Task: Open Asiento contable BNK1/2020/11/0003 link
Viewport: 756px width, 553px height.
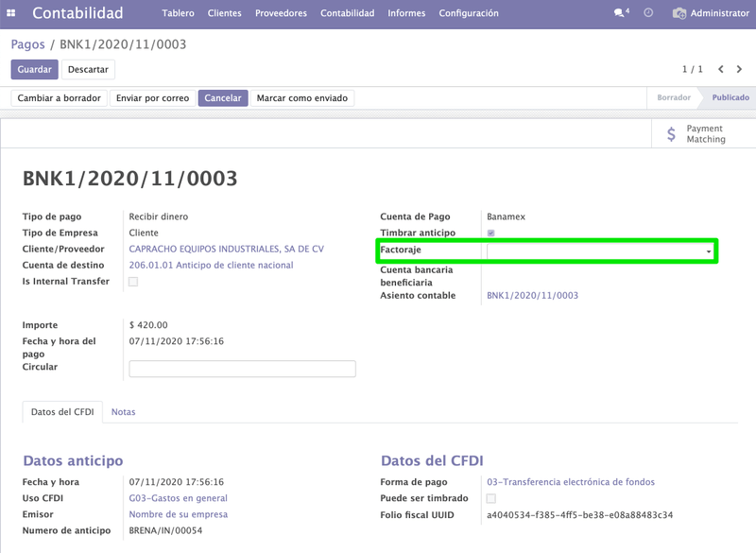Action: (x=532, y=296)
